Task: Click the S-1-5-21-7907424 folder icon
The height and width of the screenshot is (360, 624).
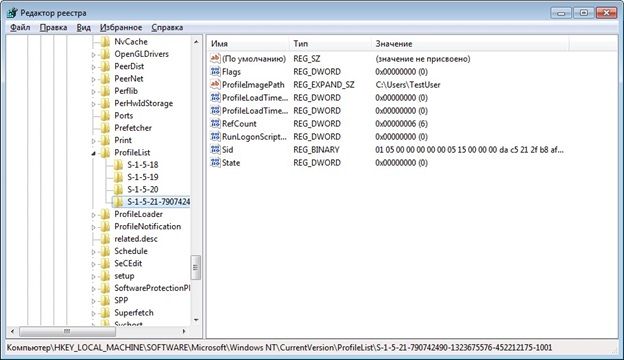Action: [x=118, y=202]
